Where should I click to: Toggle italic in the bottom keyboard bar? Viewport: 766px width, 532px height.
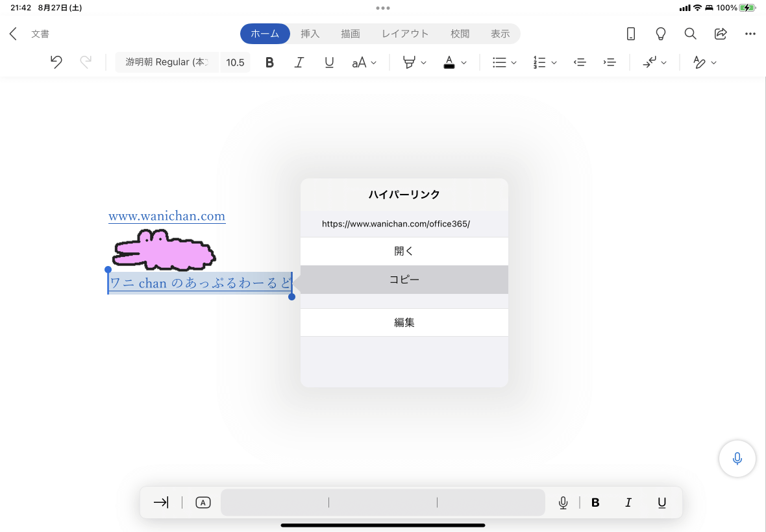628,502
